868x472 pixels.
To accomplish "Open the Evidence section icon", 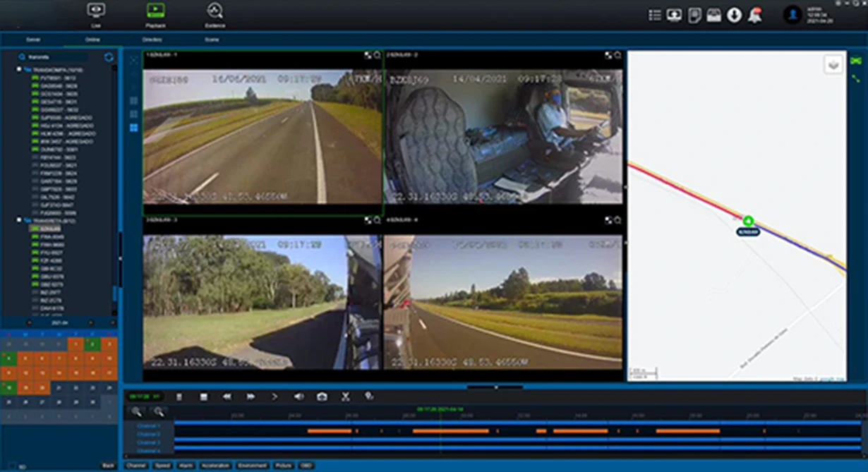I will point(215,11).
